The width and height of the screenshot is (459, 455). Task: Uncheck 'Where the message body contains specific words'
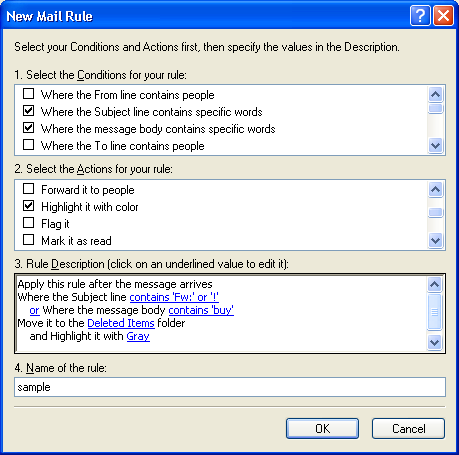pos(29,128)
